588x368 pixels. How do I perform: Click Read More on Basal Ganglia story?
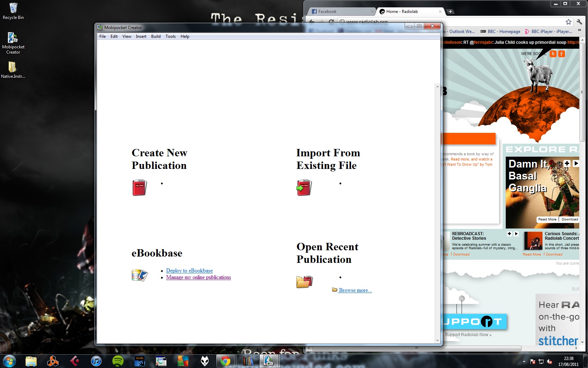[x=547, y=219]
